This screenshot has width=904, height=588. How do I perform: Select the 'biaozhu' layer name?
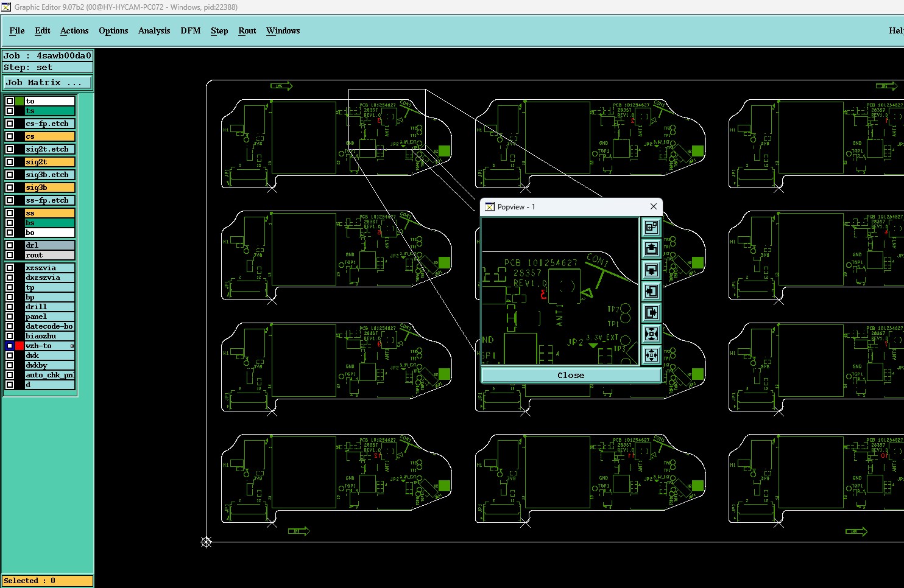[x=50, y=336]
